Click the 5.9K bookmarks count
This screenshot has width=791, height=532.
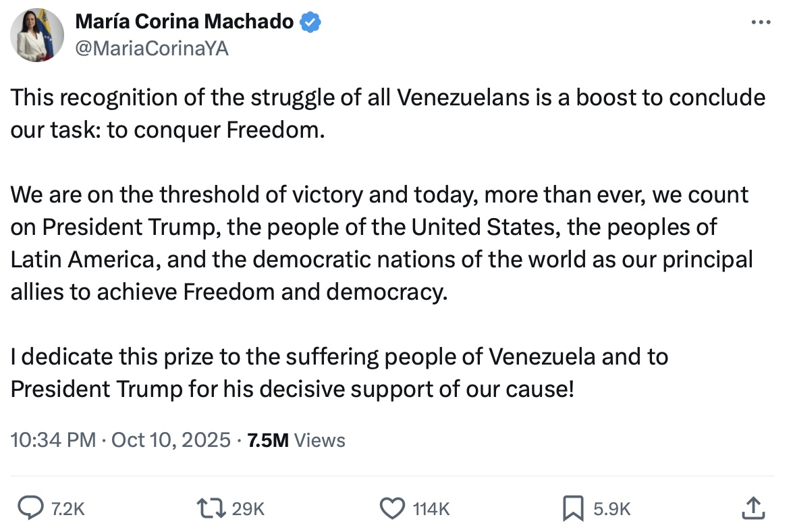[612, 508]
